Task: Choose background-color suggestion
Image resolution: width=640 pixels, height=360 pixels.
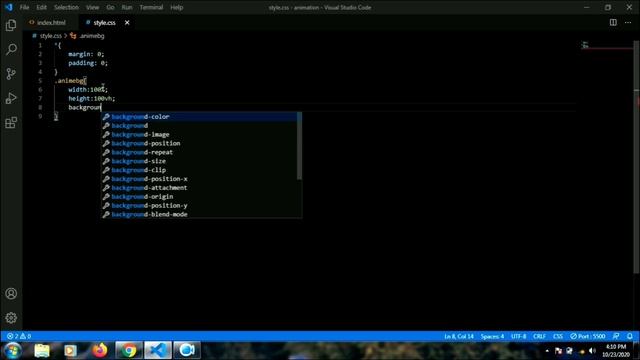Action: 199,117
